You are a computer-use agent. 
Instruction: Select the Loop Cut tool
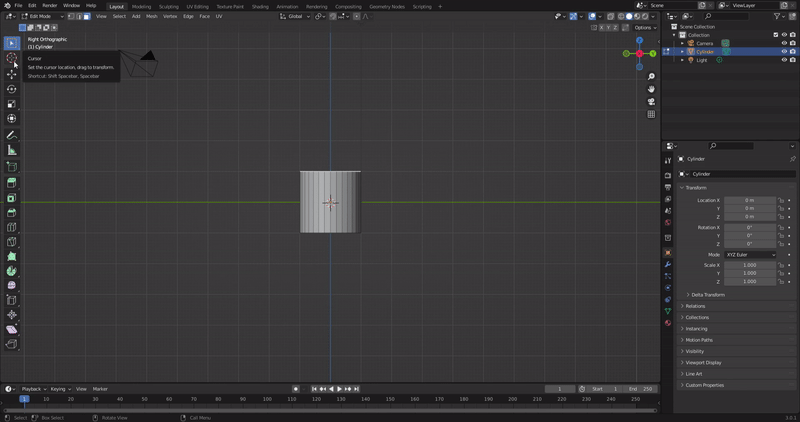click(11, 227)
